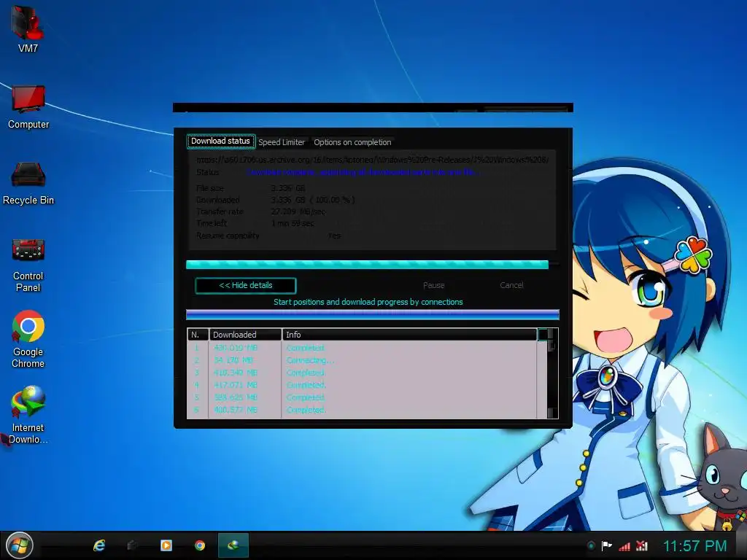Sort by the Downloaded column header
Viewport: 747px width, 560px height.
[245, 335]
